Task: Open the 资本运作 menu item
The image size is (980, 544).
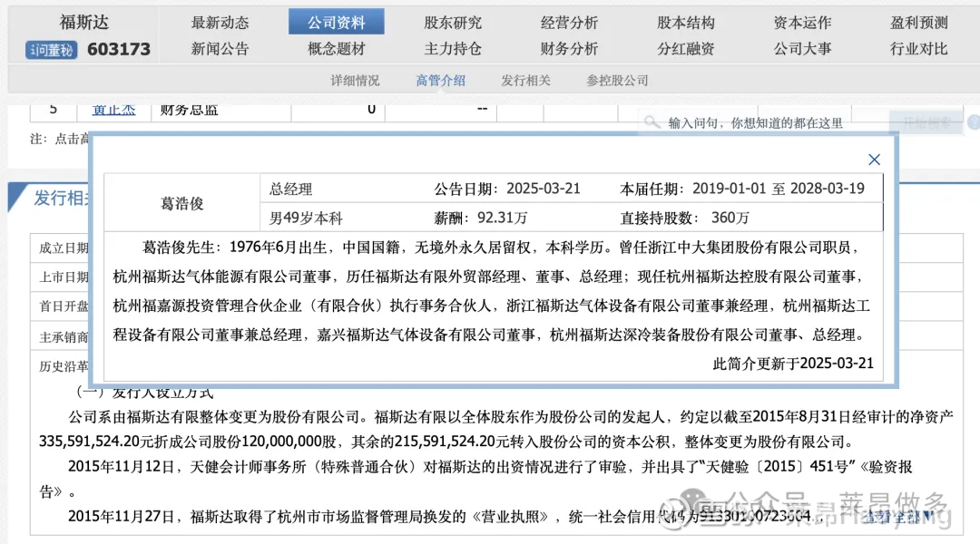Action: [802, 23]
